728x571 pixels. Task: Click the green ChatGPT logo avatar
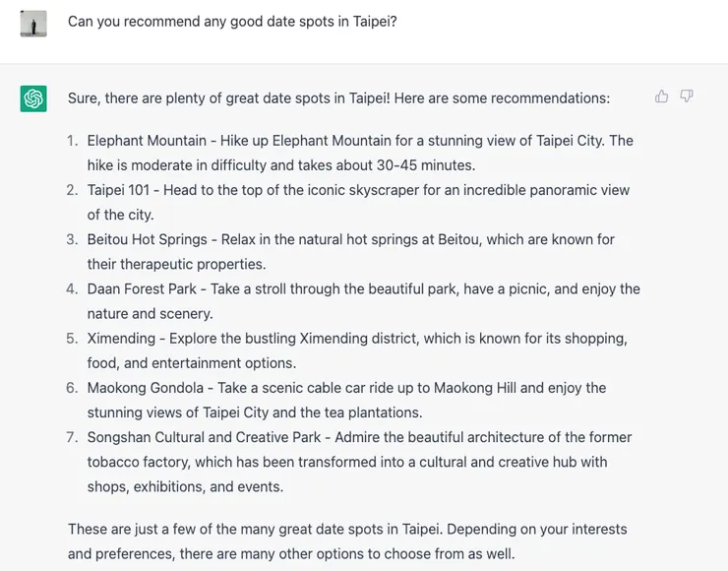[33, 98]
